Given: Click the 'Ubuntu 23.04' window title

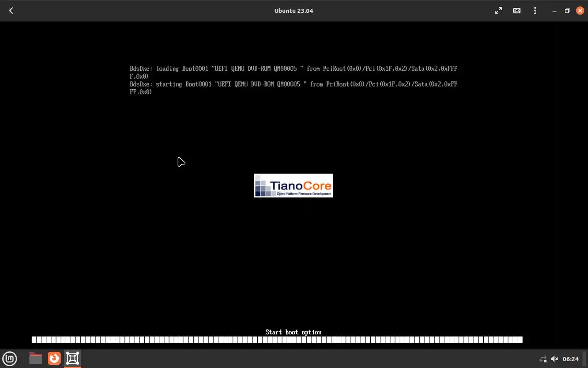Looking at the screenshot, I should 294,11.
